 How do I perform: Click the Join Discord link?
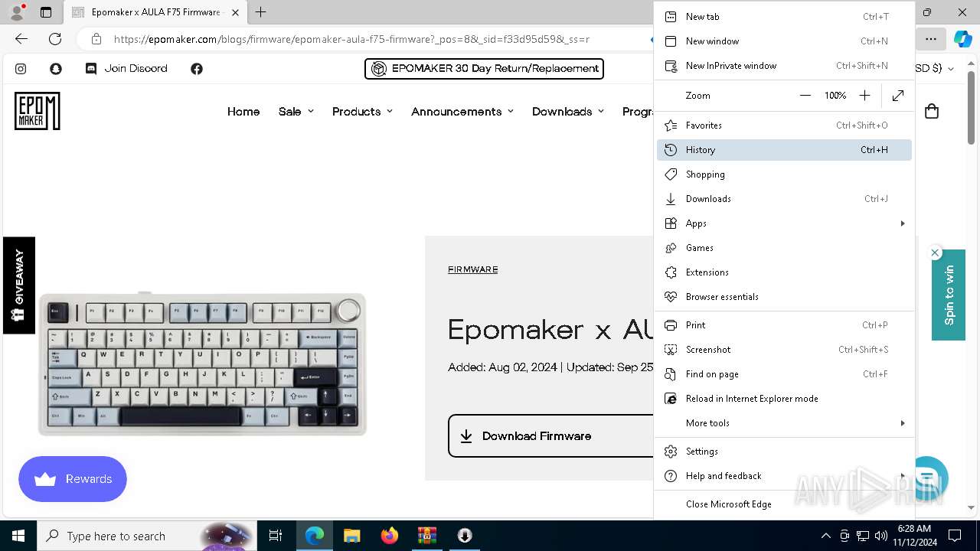pyautogui.click(x=126, y=69)
